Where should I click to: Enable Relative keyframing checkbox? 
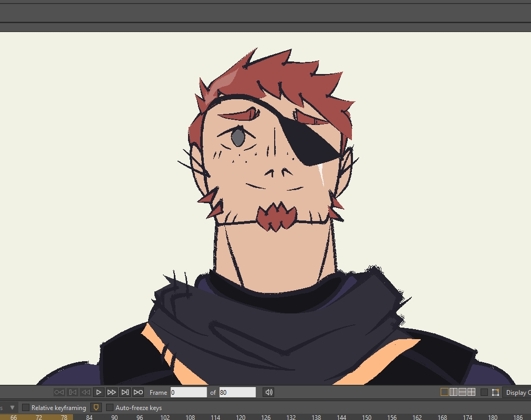coord(26,407)
